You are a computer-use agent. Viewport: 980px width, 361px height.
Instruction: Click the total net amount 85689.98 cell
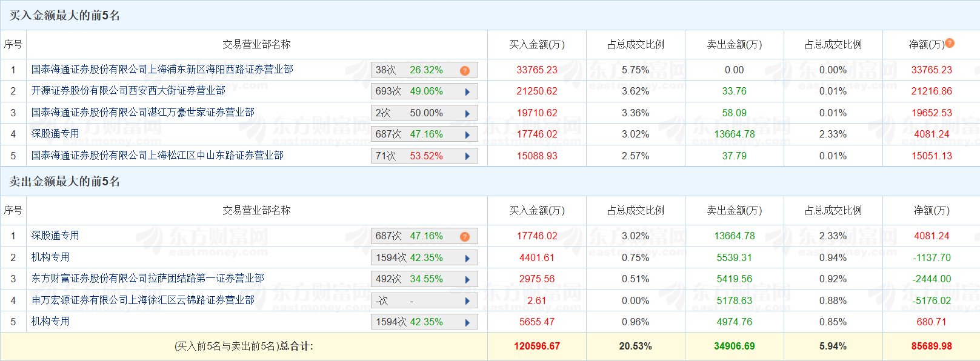932,346
